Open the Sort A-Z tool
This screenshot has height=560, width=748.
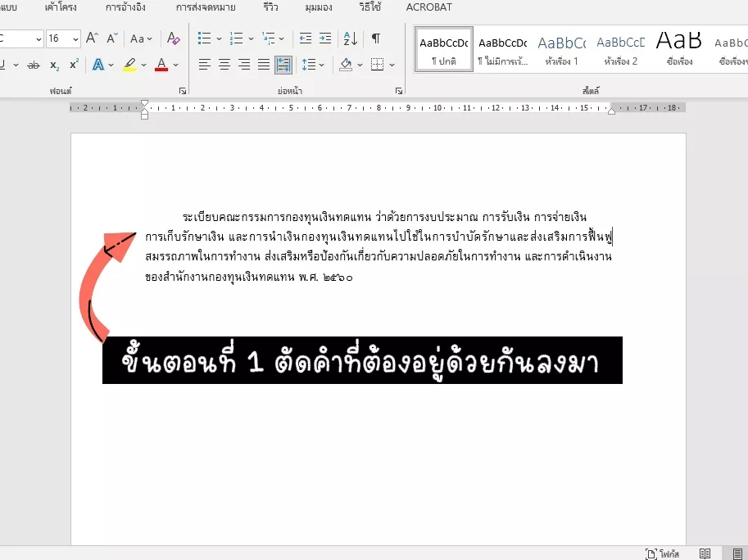point(350,38)
